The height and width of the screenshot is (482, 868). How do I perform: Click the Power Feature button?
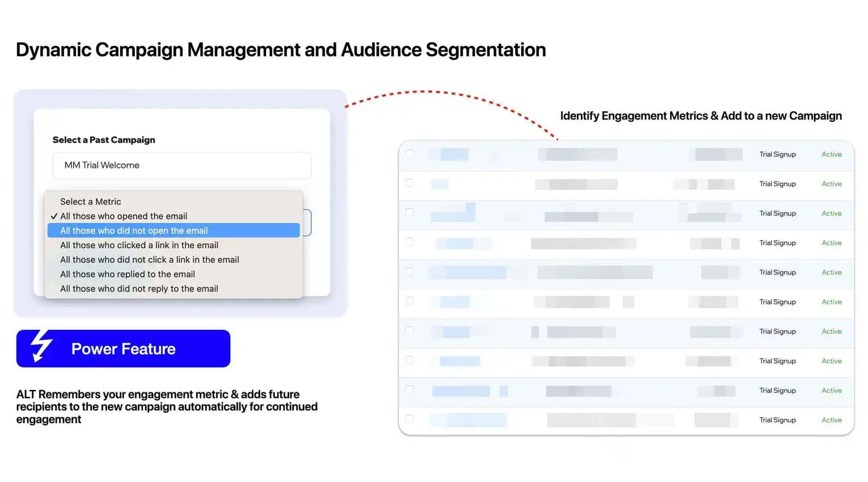(x=123, y=349)
